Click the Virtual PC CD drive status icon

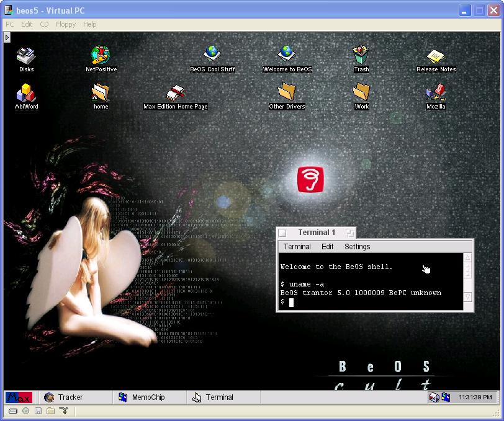pyautogui.click(x=25, y=410)
